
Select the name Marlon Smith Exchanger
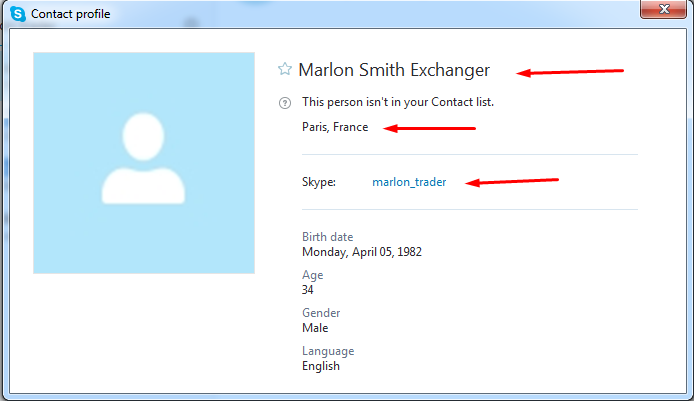tap(394, 70)
